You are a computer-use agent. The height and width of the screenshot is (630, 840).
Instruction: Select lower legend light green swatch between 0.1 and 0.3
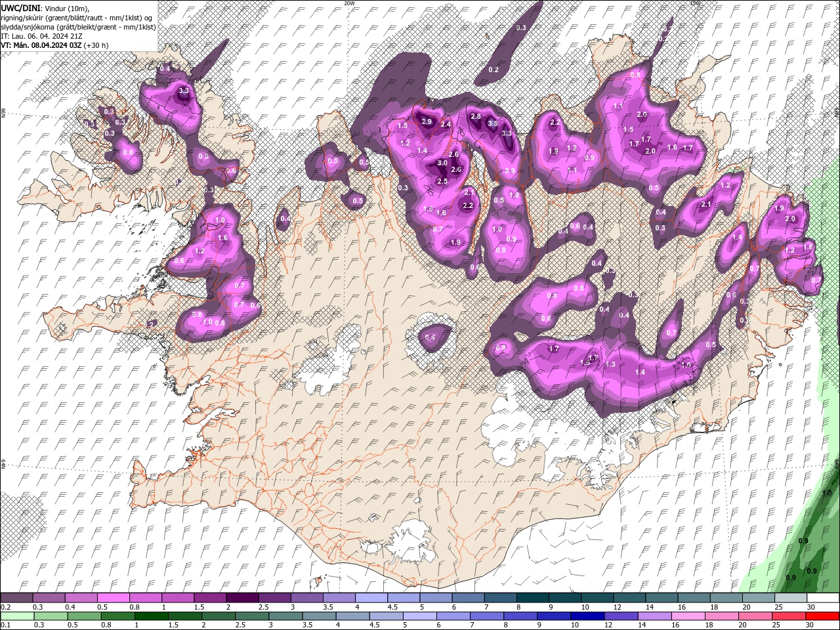pyautogui.click(x=17, y=616)
